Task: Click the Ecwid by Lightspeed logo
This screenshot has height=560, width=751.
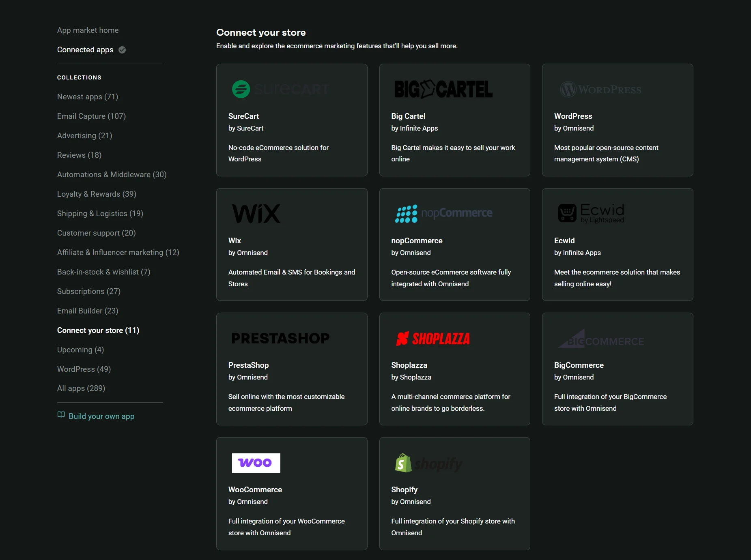Action: (591, 213)
